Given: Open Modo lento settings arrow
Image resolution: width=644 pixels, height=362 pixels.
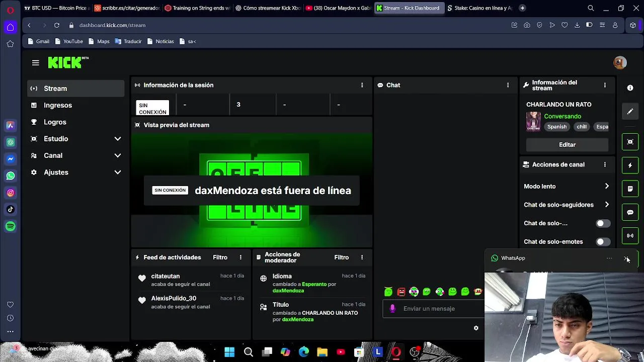Looking at the screenshot, I should 607,186.
